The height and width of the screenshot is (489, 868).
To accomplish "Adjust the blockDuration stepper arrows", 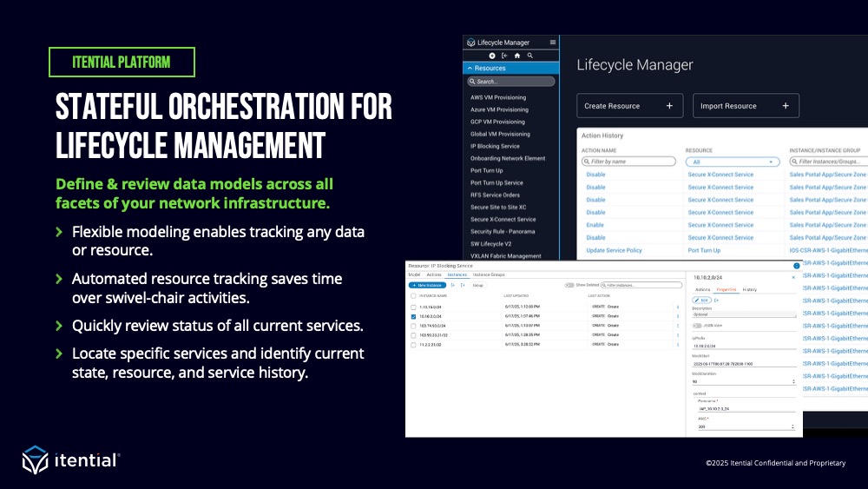I will click(793, 381).
